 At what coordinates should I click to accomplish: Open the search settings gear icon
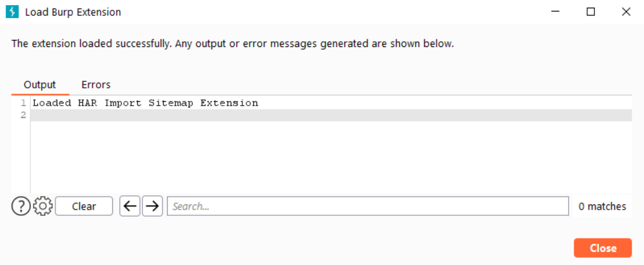click(43, 206)
